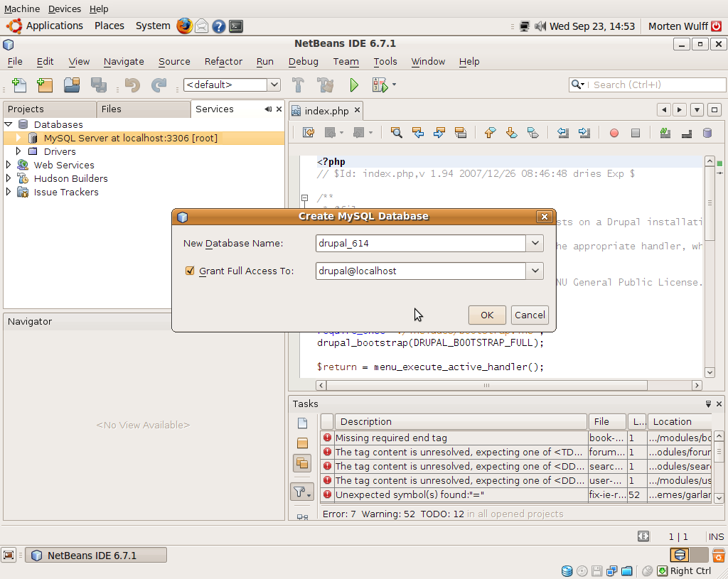Switch to the Projects tab
The image size is (728, 579).
(50, 109)
